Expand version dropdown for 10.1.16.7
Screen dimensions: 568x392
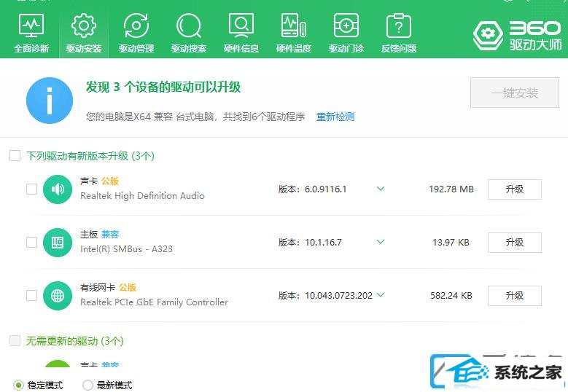point(381,241)
